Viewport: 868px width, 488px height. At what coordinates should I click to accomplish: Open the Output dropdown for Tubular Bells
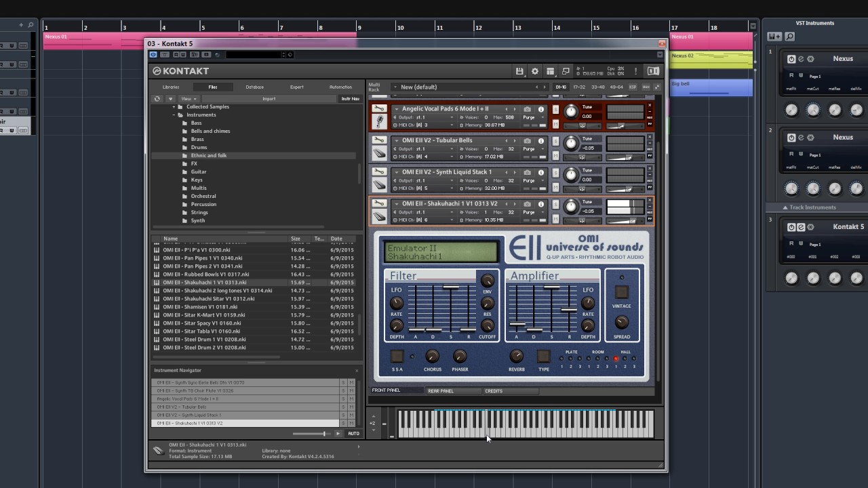(x=423, y=149)
